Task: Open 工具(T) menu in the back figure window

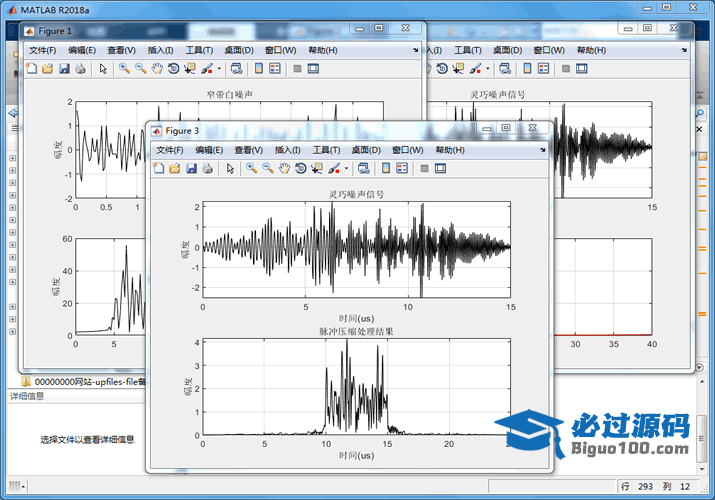Action: (x=467, y=50)
